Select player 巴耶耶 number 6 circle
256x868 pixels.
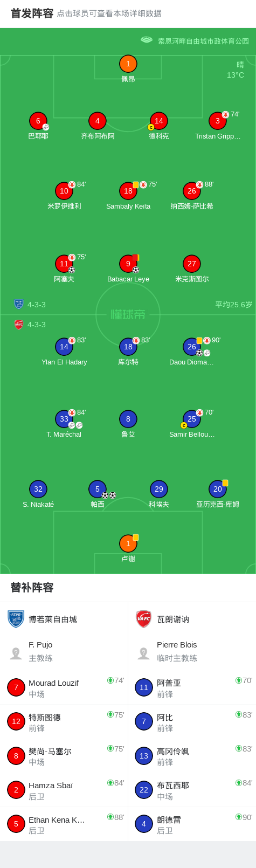click(x=38, y=121)
